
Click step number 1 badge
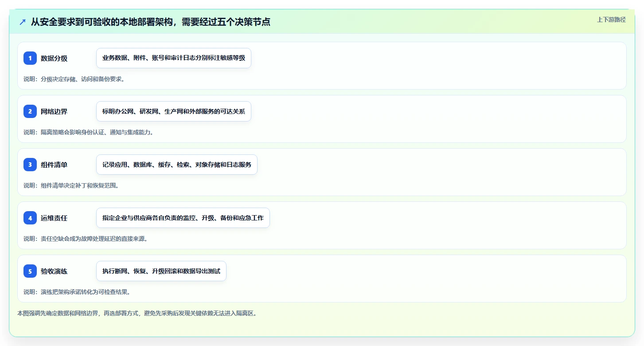[x=30, y=58]
